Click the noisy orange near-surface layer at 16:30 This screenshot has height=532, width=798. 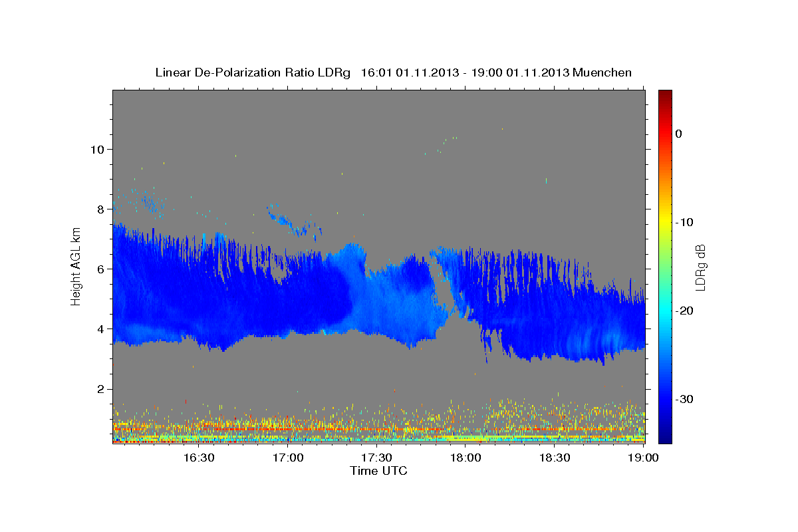tap(198, 429)
